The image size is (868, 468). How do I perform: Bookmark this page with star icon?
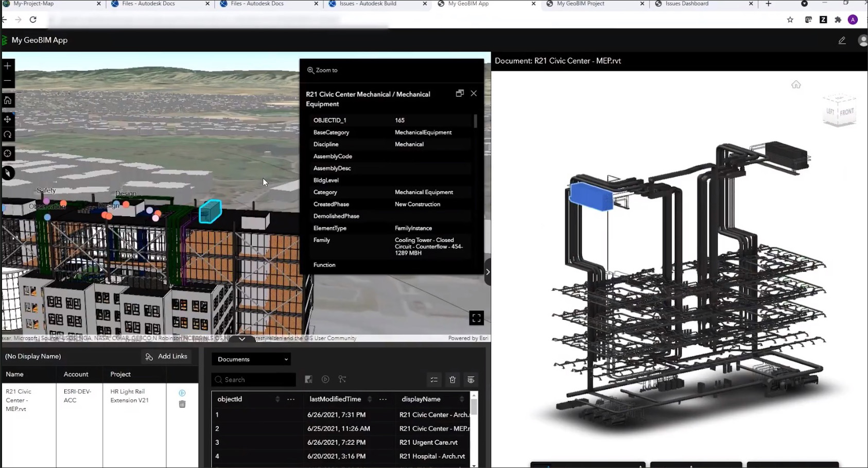790,20
